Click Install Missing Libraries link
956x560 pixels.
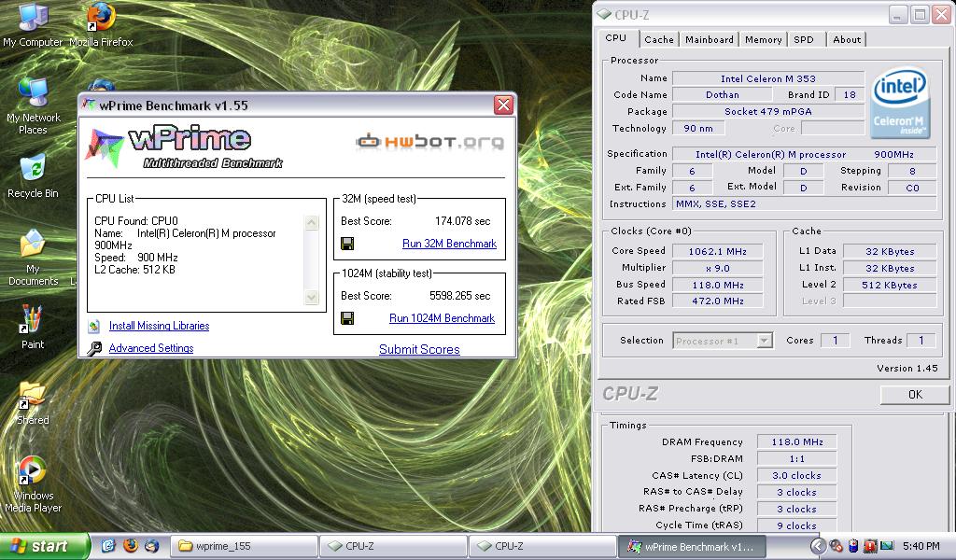point(159,326)
